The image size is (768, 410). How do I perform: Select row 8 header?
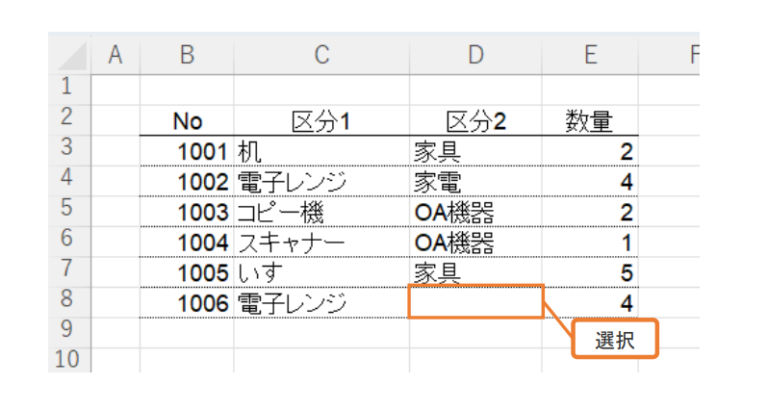tap(69, 301)
